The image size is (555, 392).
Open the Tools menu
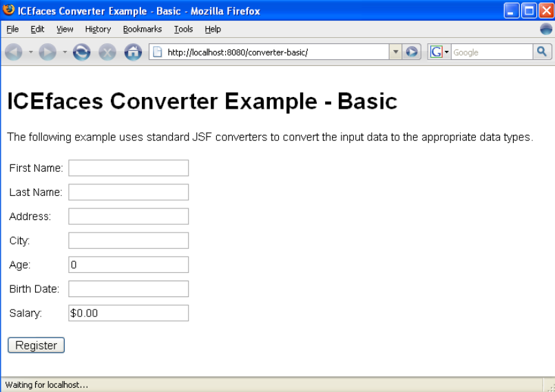click(x=183, y=29)
